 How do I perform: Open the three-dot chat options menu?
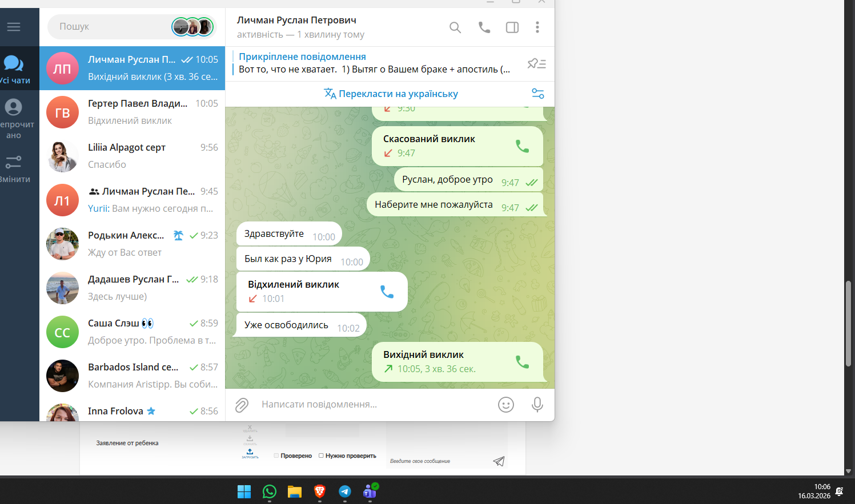point(537,27)
